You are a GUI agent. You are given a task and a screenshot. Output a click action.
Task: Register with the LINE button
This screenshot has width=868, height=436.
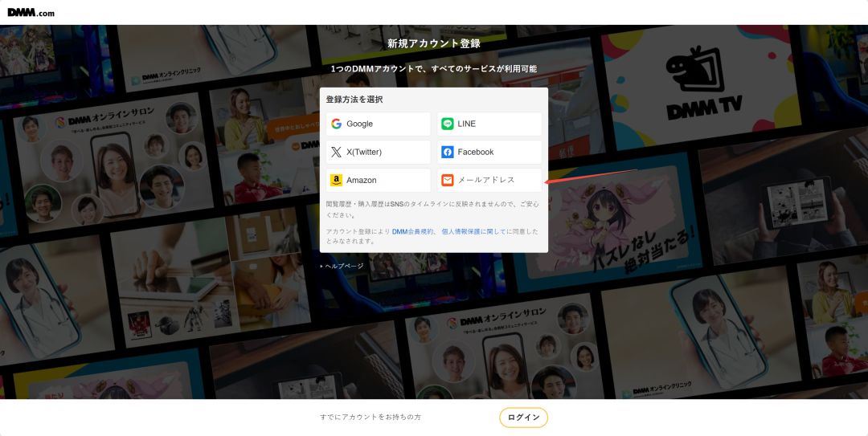[x=489, y=124]
